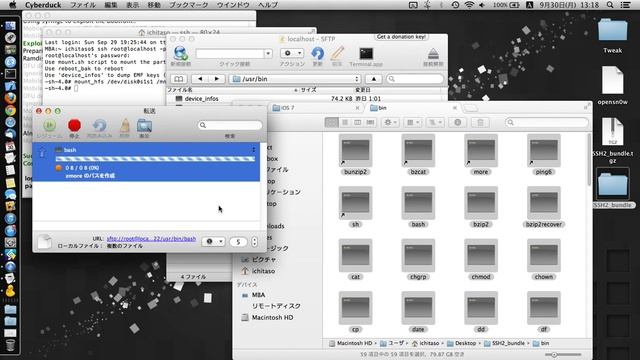This screenshot has height=360, width=640.
Task: Click the Edit pencil icon in Cyberduck
Action: click(x=337, y=53)
